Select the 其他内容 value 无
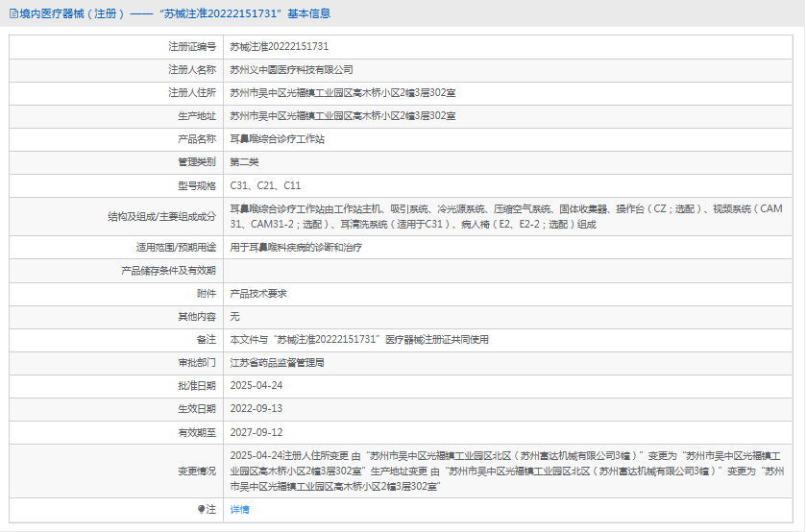The image size is (806, 532). [x=234, y=317]
